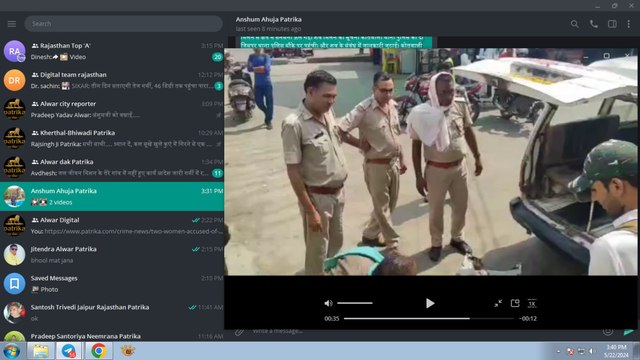Image resolution: width=640 pixels, height=360 pixels.
Task: Adjust the video volume slider
Action: (355, 303)
